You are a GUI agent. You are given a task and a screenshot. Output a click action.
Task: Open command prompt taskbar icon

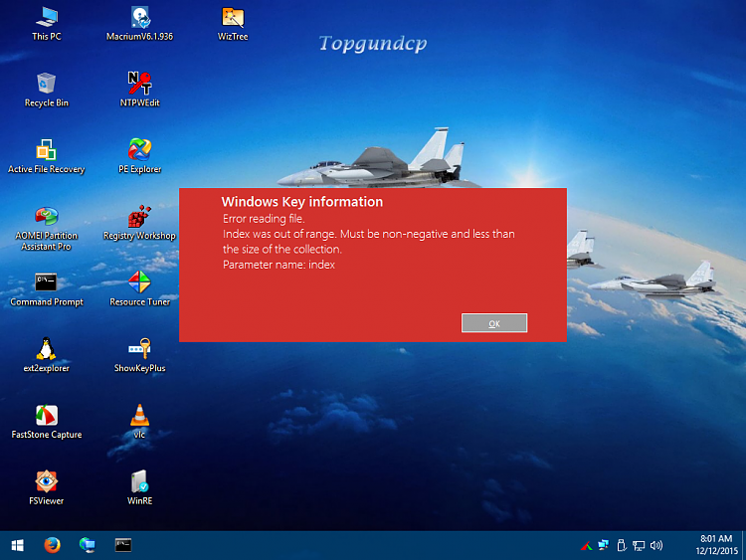tap(123, 545)
